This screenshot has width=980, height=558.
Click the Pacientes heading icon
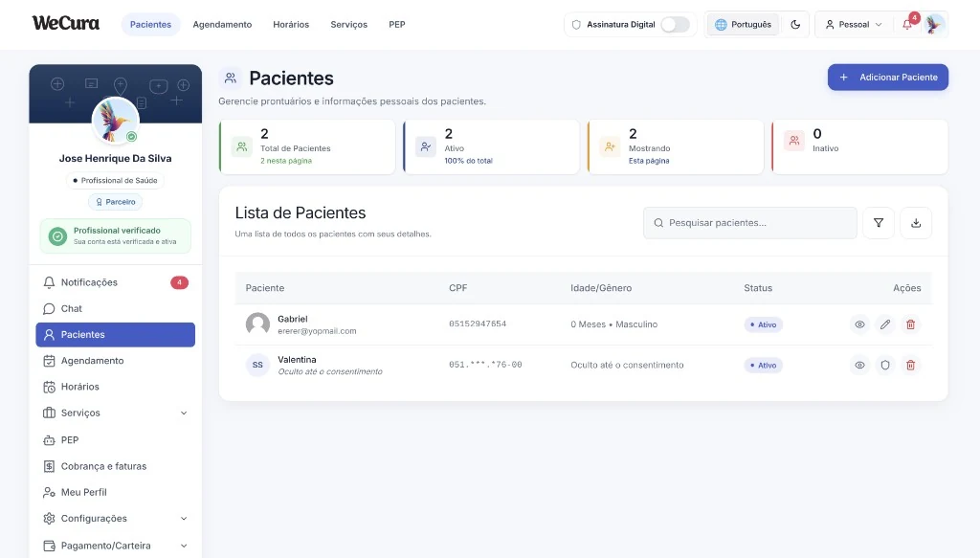click(231, 78)
